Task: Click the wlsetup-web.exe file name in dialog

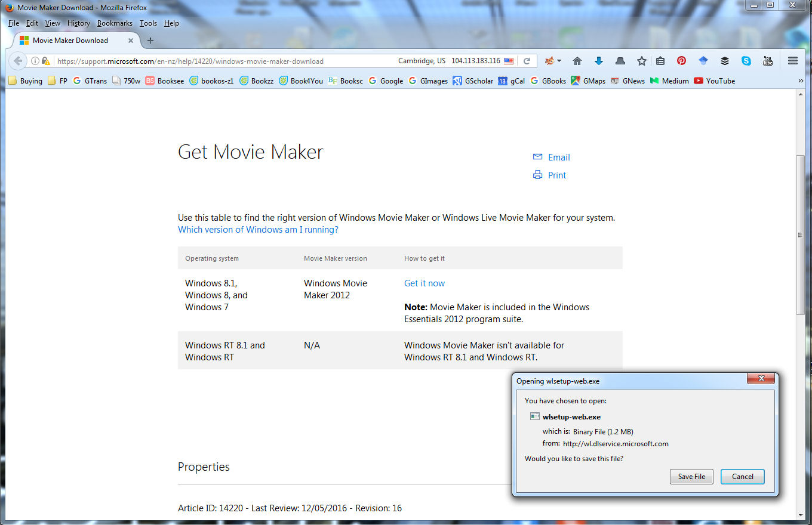Action: 571,417
